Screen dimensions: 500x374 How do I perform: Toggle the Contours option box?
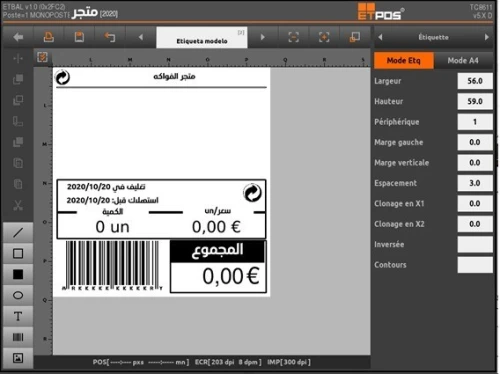(x=475, y=265)
